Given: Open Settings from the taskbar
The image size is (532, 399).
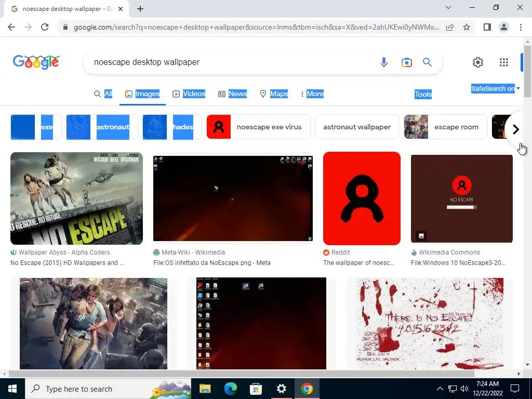Looking at the screenshot, I should (x=281, y=389).
